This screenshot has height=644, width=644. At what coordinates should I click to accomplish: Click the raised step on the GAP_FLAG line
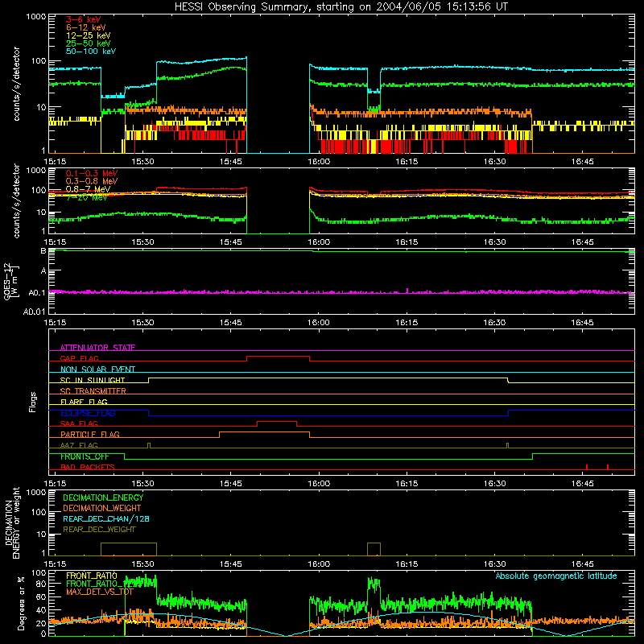278,357
